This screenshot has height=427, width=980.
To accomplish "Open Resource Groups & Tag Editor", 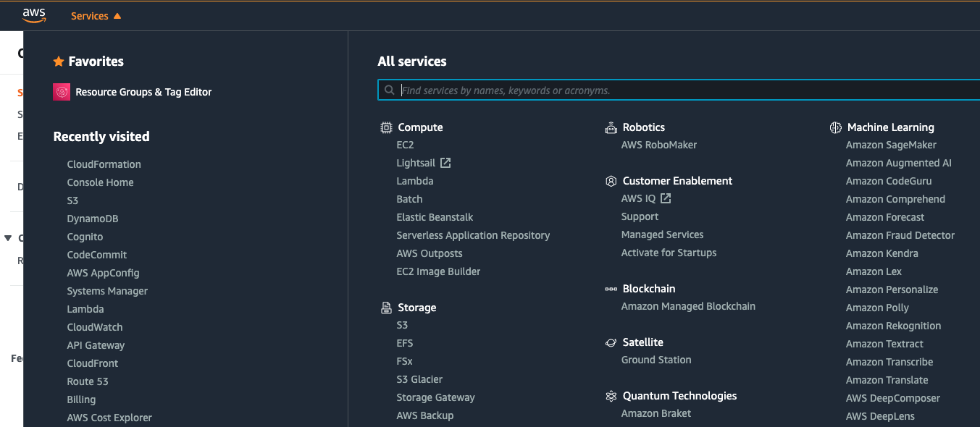I will pyautogui.click(x=143, y=92).
